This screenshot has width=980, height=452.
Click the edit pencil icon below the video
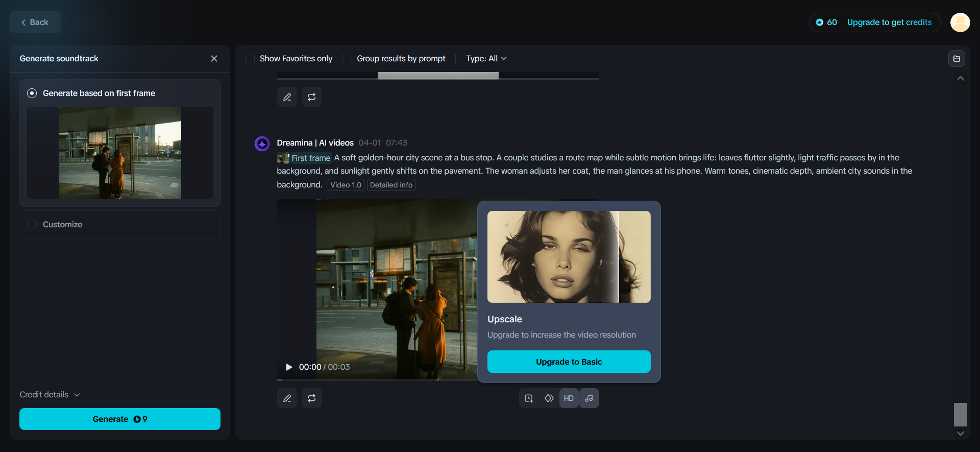click(x=287, y=398)
